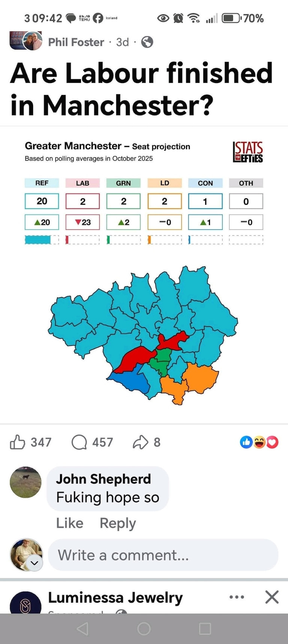The width and height of the screenshot is (288, 644).
Task: Open comments via the speech bubble icon
Action: pyautogui.click(x=79, y=442)
